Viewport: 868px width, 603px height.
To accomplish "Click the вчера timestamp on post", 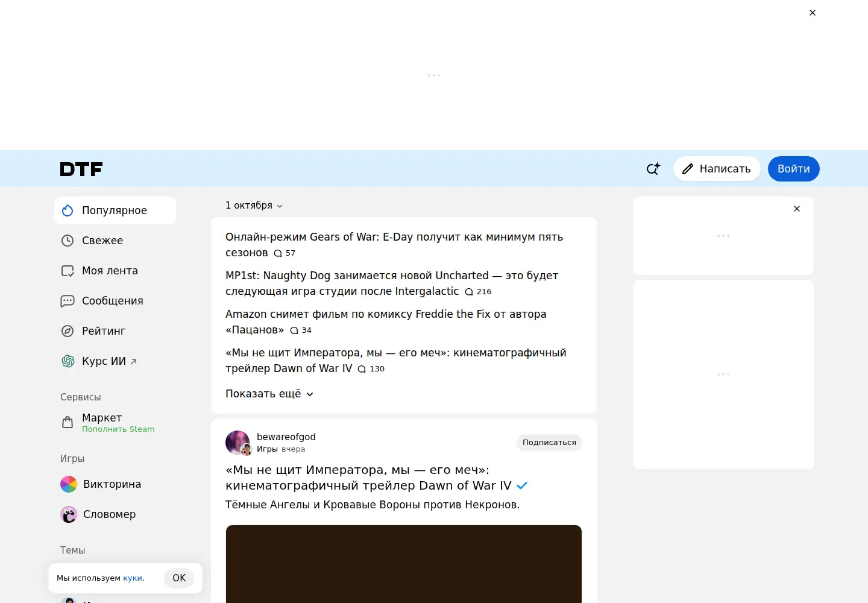I will [294, 450].
